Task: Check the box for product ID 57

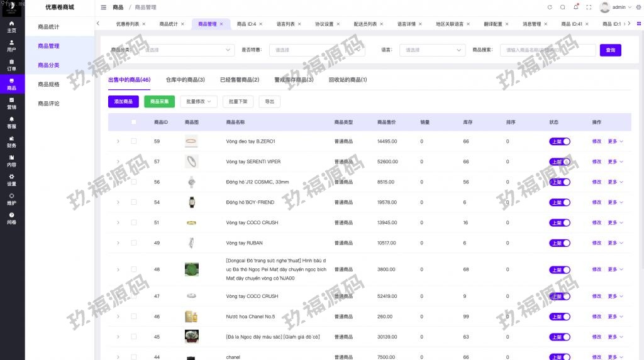Action: tap(133, 161)
